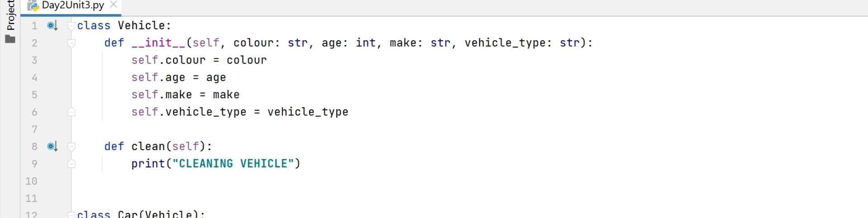Close the Day2Unit3.py editor tab
The image size is (868, 218).
pos(113,5)
